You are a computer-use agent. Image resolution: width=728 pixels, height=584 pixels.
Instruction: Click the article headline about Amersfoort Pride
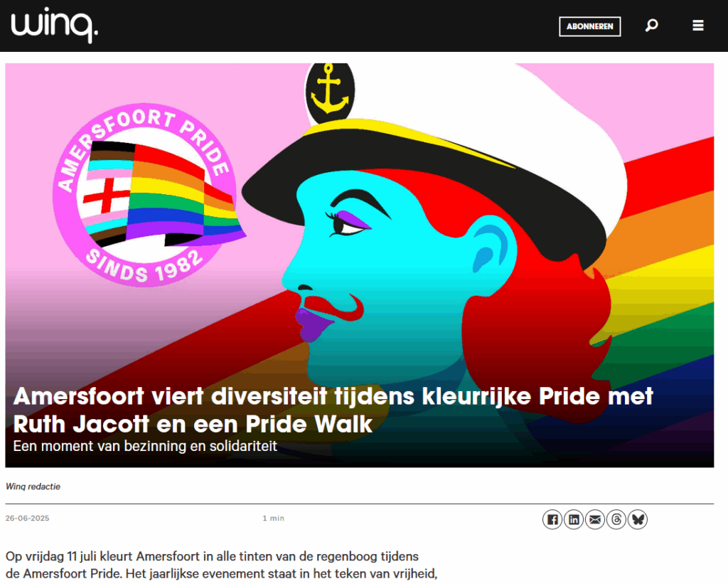tap(333, 410)
